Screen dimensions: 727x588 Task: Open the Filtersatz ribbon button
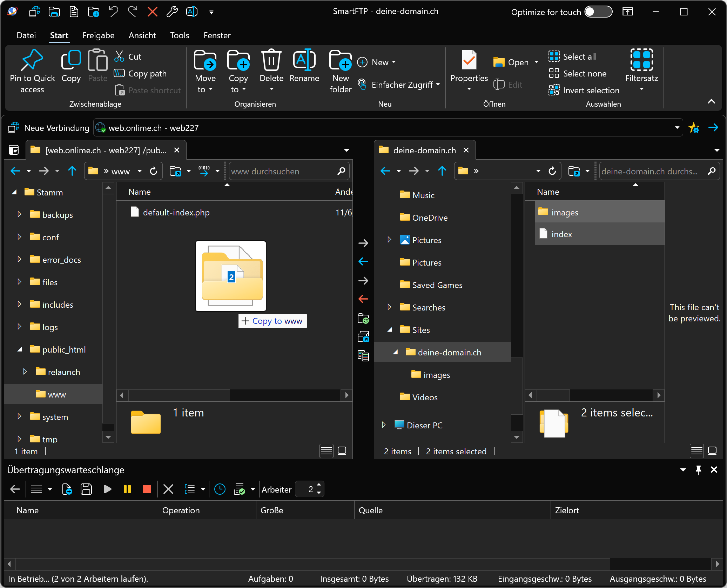pos(641,70)
